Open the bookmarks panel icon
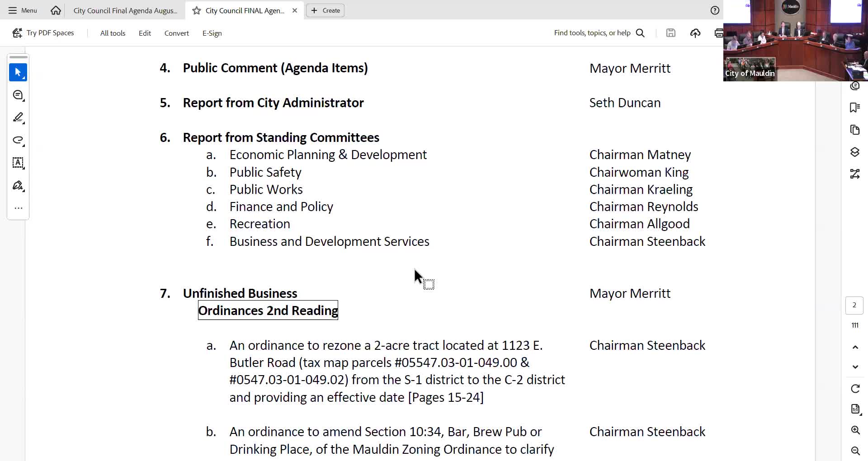The height and width of the screenshot is (461, 868). tap(854, 108)
